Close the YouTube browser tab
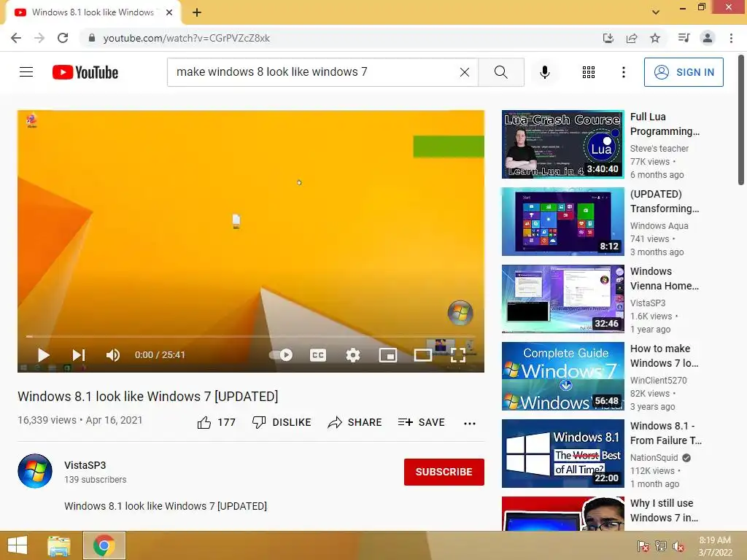 pyautogui.click(x=169, y=12)
